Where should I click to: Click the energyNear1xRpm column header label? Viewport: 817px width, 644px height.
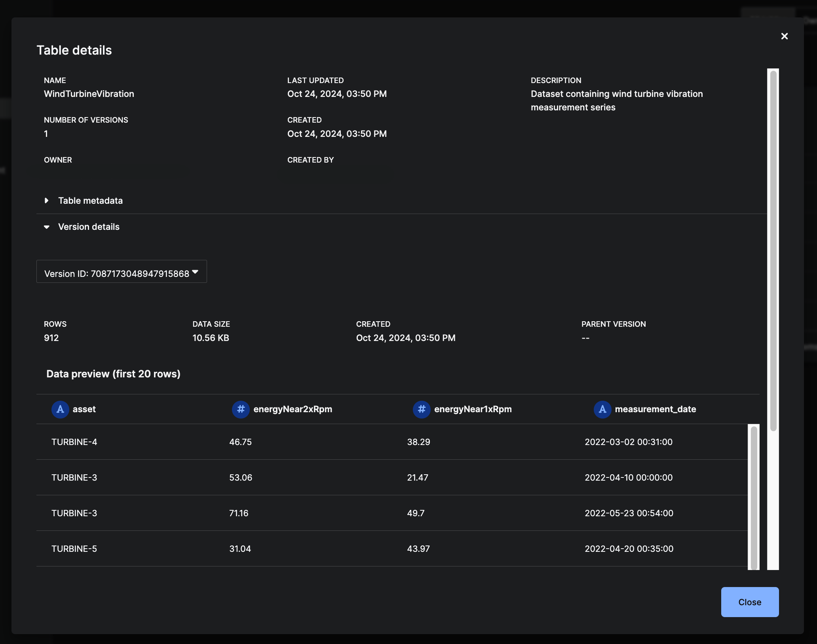[x=473, y=409]
